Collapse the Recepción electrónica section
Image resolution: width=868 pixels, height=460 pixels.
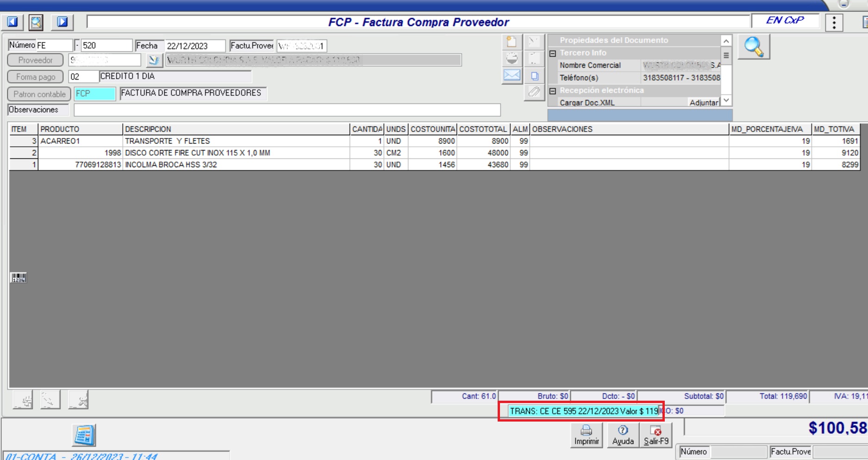(x=552, y=91)
